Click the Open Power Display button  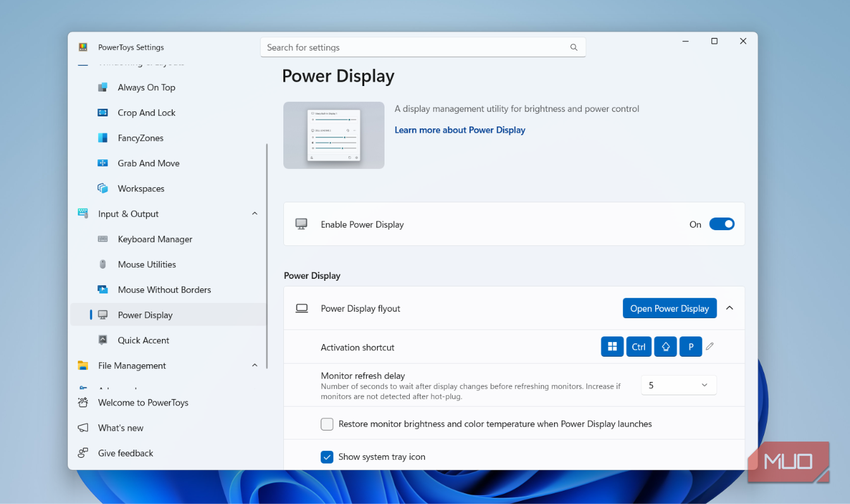pos(670,309)
